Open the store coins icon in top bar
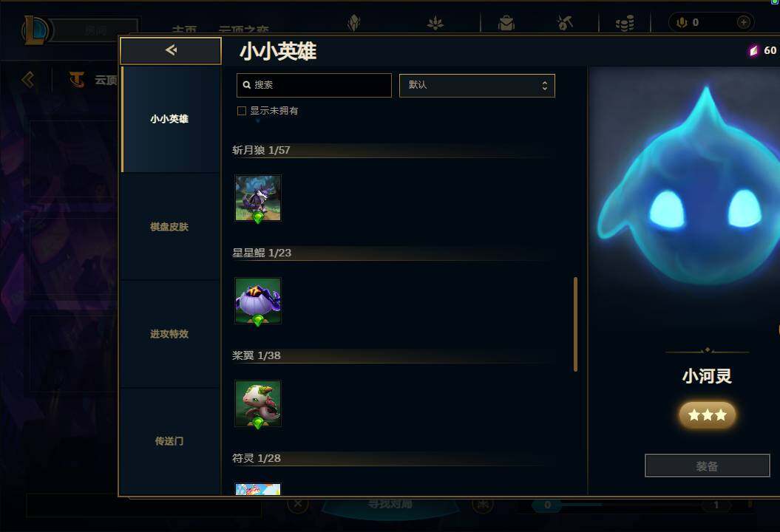The height and width of the screenshot is (532, 780). click(625, 23)
